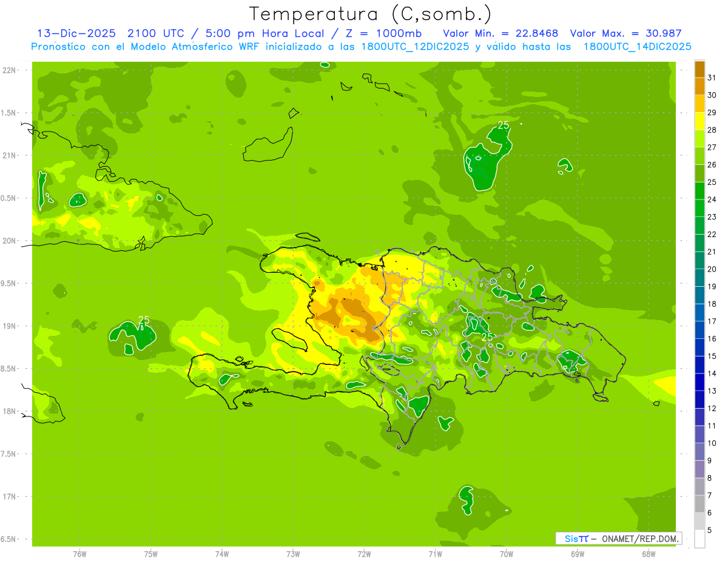Image resolution: width=728 pixels, height=562 pixels.
Task: Click the 'Temperatura (C,somb.)' map title
Action: 370,13
